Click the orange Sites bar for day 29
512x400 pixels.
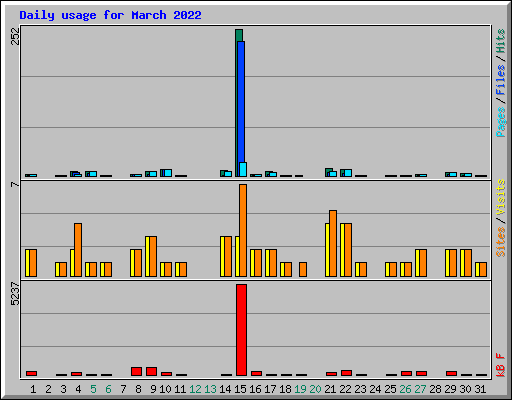coord(453,263)
